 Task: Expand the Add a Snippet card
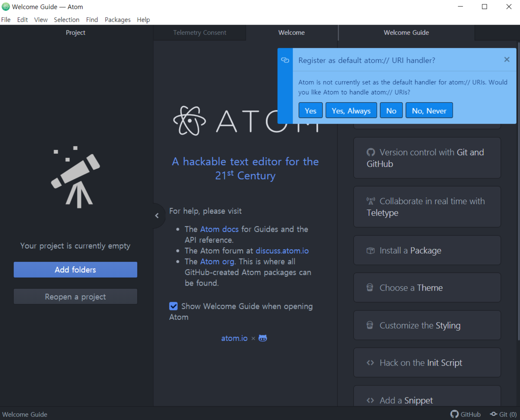click(x=427, y=396)
